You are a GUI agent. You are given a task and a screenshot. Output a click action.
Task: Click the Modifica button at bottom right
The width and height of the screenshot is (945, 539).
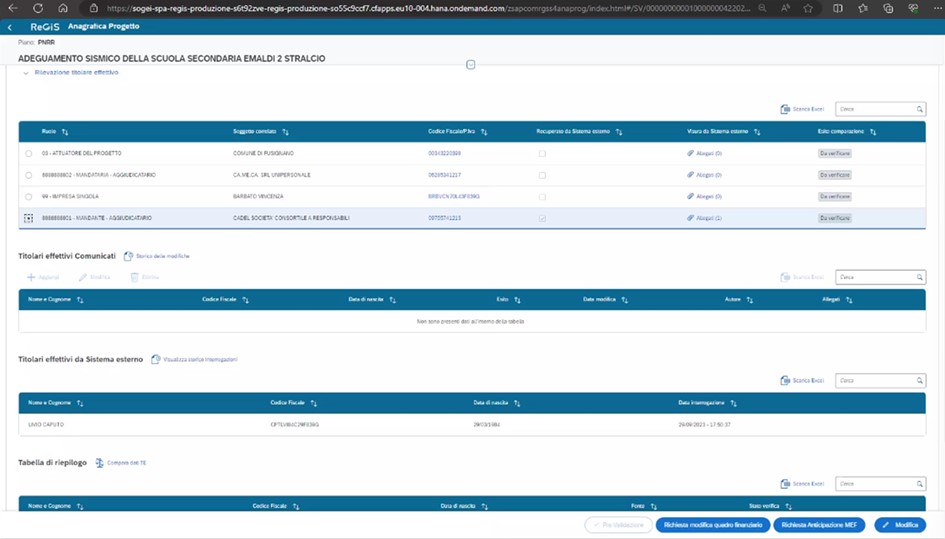point(899,524)
